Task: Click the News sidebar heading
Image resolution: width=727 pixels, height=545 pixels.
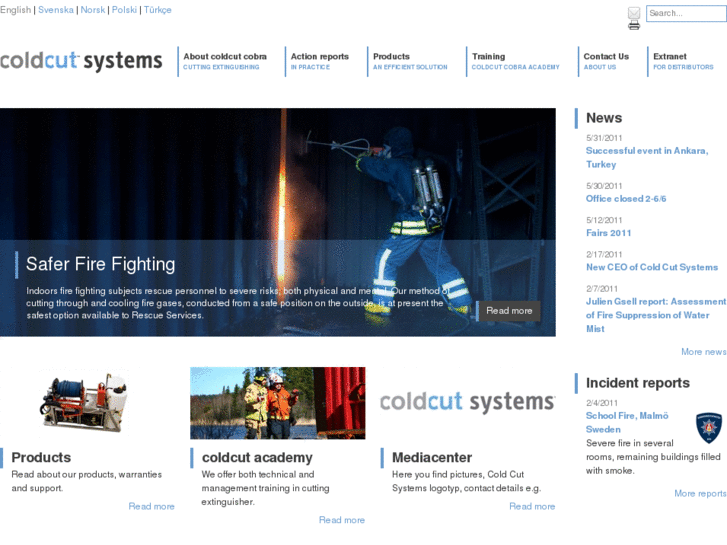Action: point(604,118)
